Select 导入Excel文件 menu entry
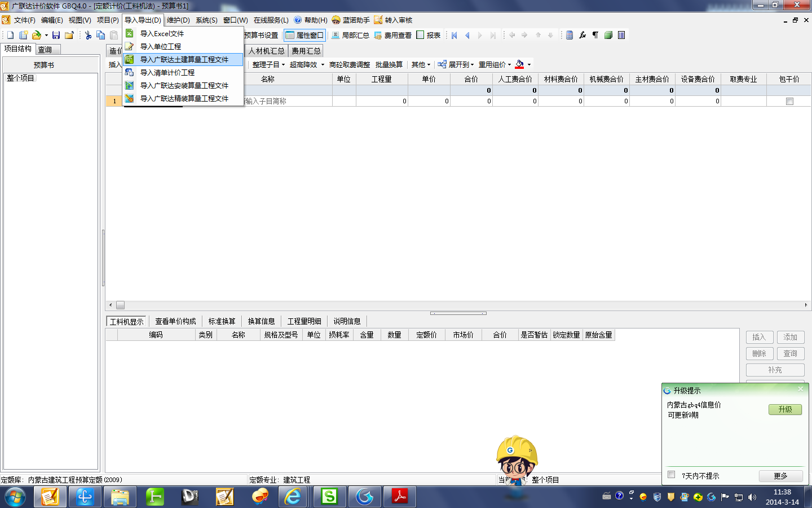The height and width of the screenshot is (508, 812). click(x=184, y=33)
